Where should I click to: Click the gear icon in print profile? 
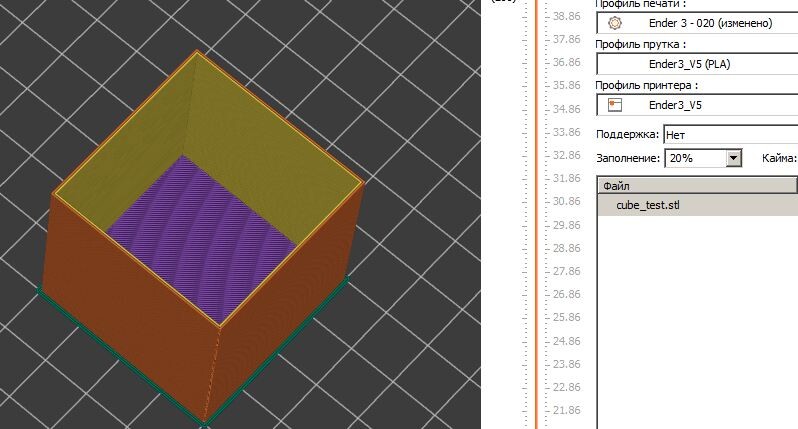(x=615, y=23)
